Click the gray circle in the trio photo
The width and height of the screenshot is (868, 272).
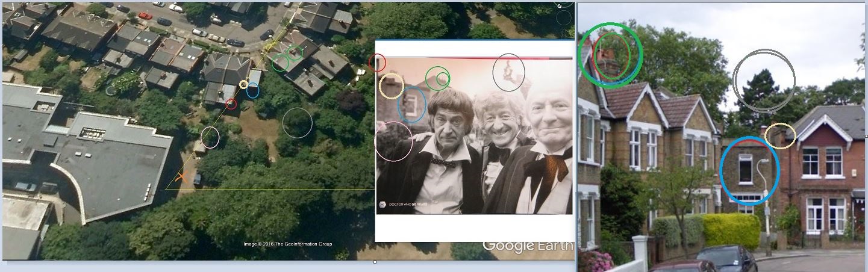click(509, 72)
